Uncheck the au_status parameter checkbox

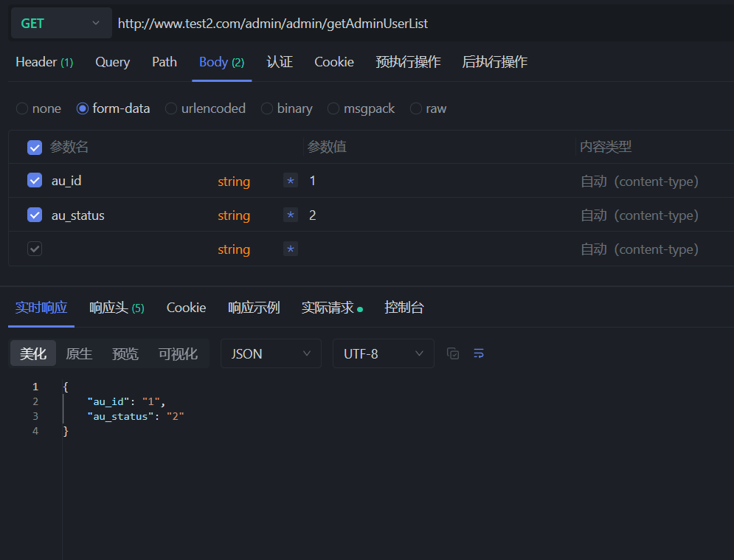35,215
